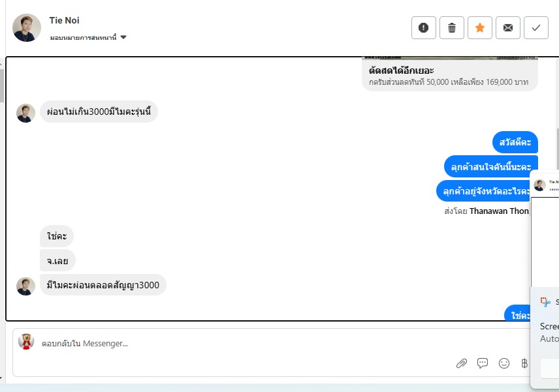Screen dimensions: 559x392
Task: Click the chat vertical scrollbar thumb
Action: (x=557, y=149)
